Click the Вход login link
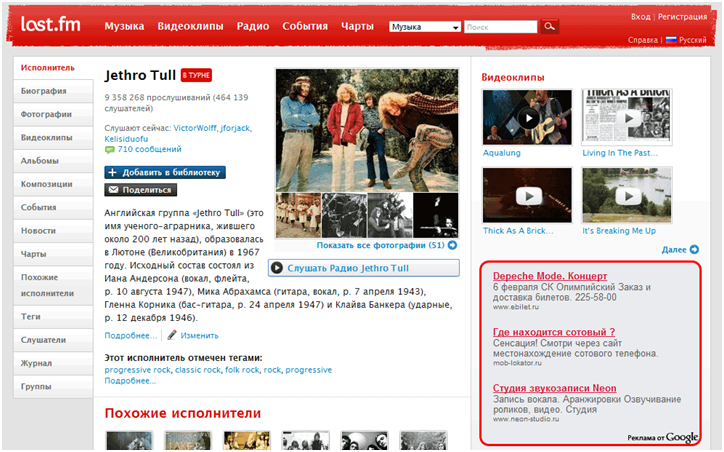The image size is (724, 452). click(x=641, y=17)
